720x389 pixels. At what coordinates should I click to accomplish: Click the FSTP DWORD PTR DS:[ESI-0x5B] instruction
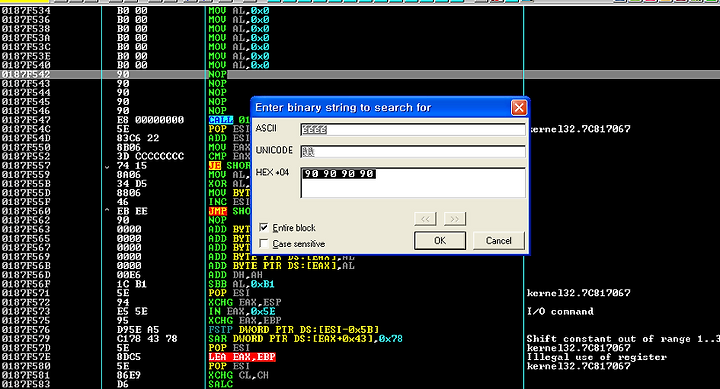point(293,329)
